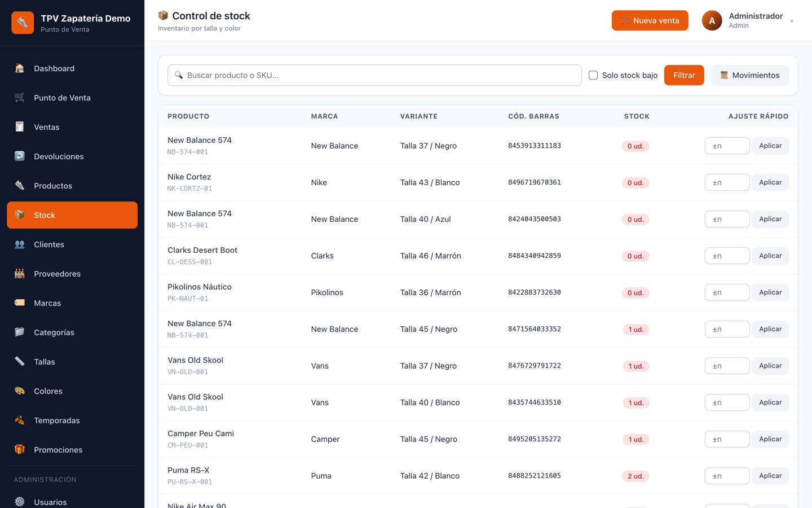This screenshot has width=812, height=508.
Task: Click the CÓD. BARRAS column header
Action: pyautogui.click(x=533, y=116)
